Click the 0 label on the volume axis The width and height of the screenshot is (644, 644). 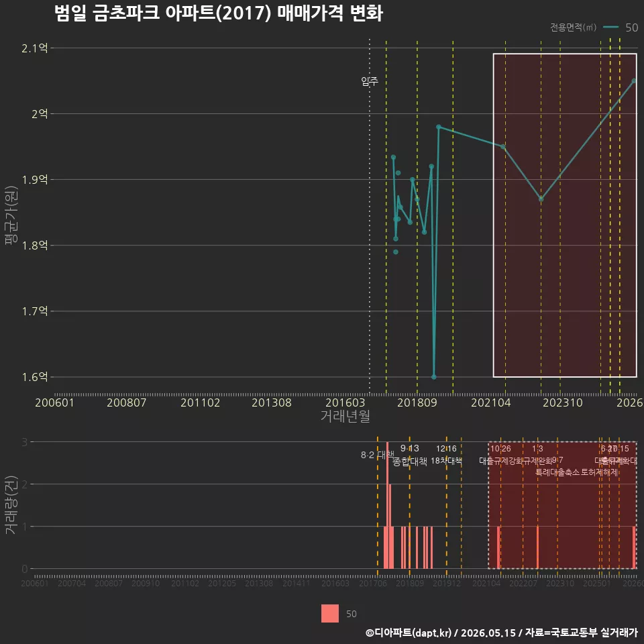point(25,569)
